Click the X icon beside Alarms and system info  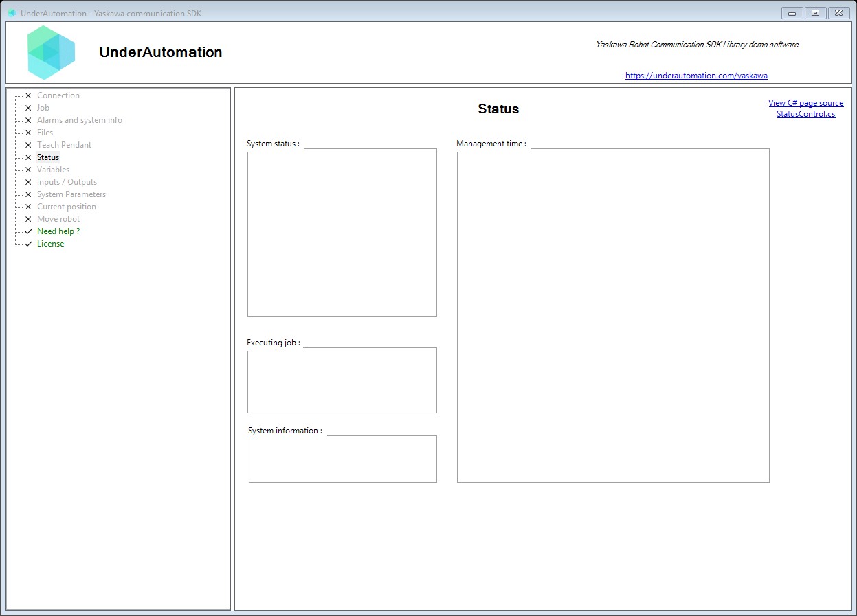tap(28, 120)
